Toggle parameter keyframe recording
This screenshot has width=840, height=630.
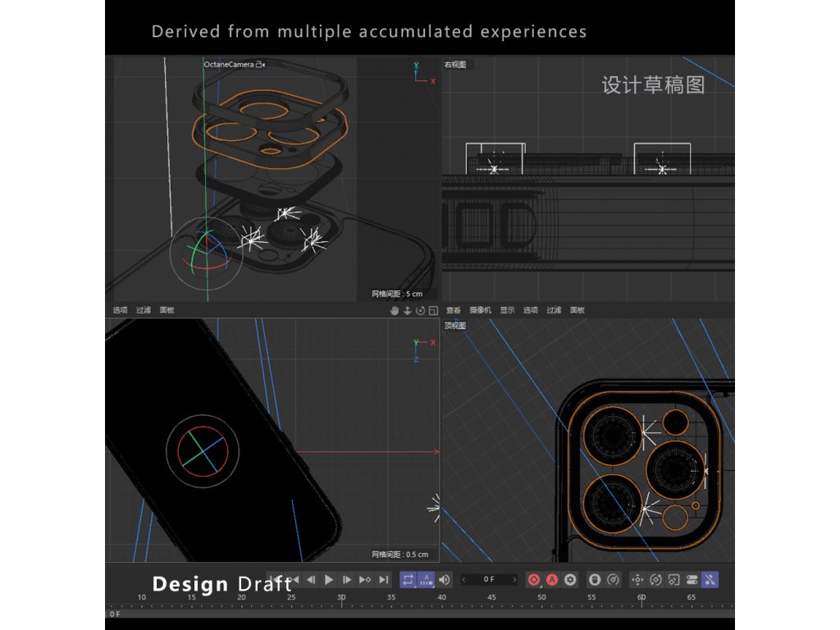click(692, 580)
